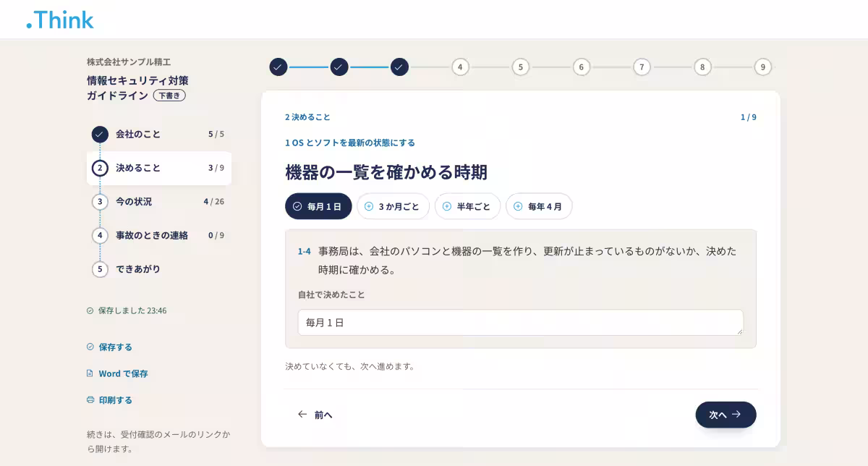Click the 4 / 26 count beside 今の状況
The height and width of the screenshot is (466, 868).
pyautogui.click(x=214, y=202)
